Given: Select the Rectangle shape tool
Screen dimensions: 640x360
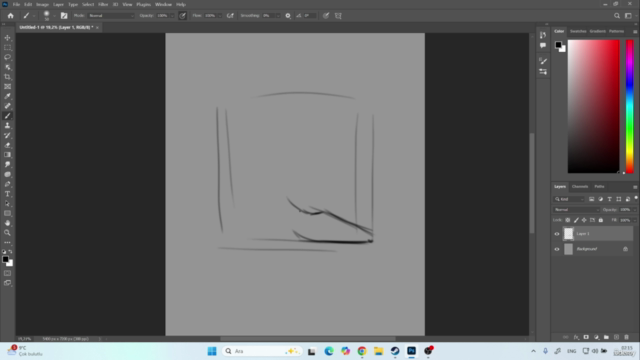Looking at the screenshot, I should (7, 213).
